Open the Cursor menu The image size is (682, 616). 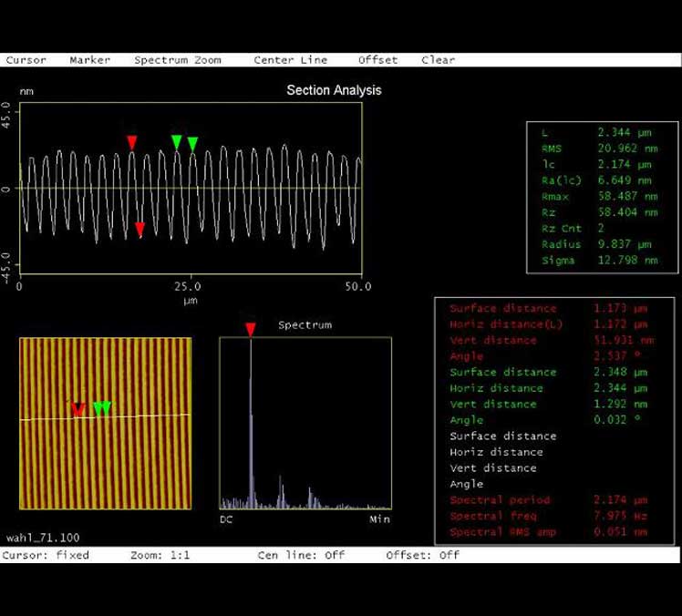coord(26,60)
